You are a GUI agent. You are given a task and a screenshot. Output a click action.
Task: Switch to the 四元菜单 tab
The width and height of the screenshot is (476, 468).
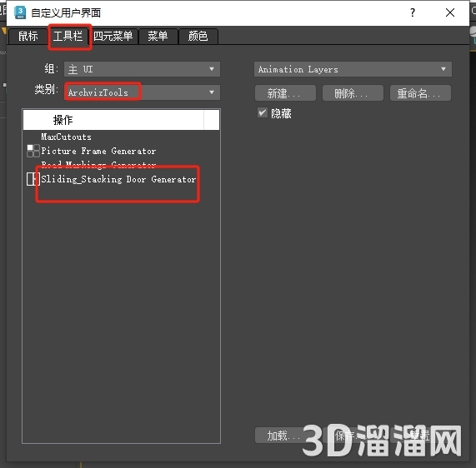(x=113, y=36)
